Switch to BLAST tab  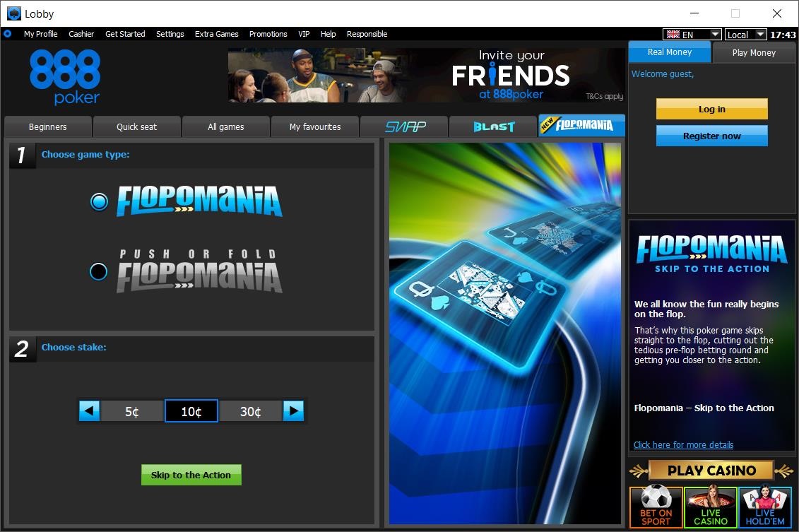(x=494, y=127)
